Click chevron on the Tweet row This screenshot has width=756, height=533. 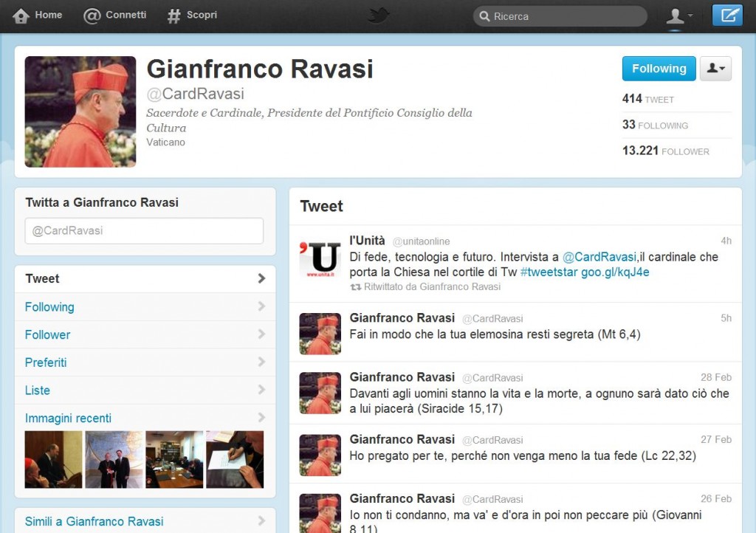coord(261,278)
